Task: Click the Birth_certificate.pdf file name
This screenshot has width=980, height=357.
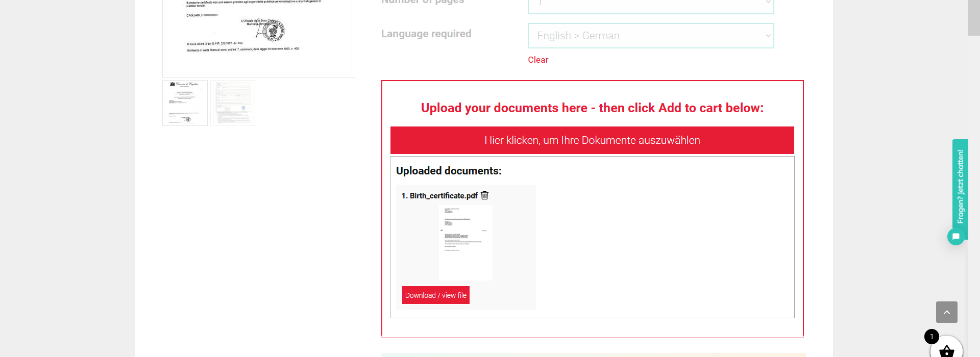Action: [x=444, y=196]
